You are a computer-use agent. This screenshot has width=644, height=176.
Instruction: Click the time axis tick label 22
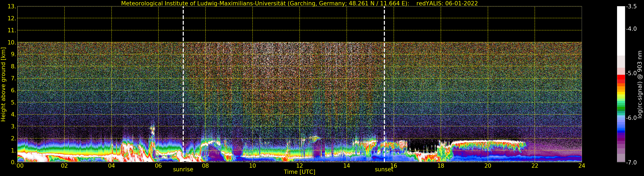(x=535, y=166)
